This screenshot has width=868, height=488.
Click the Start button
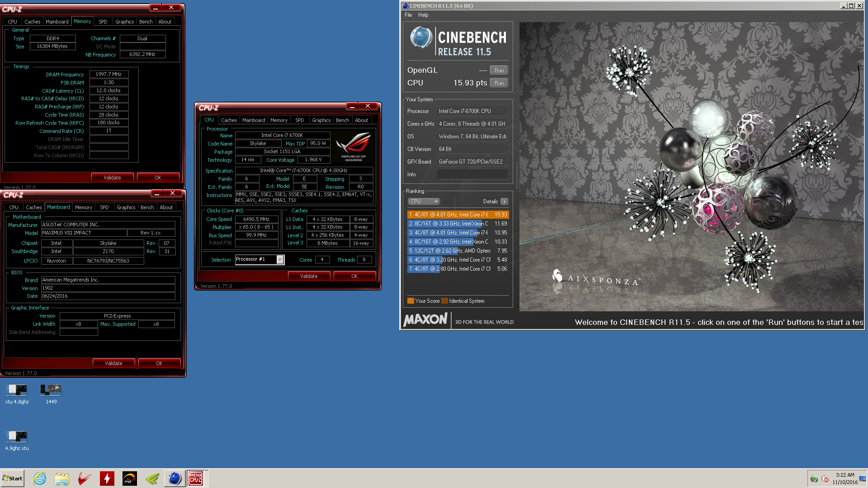(x=12, y=478)
